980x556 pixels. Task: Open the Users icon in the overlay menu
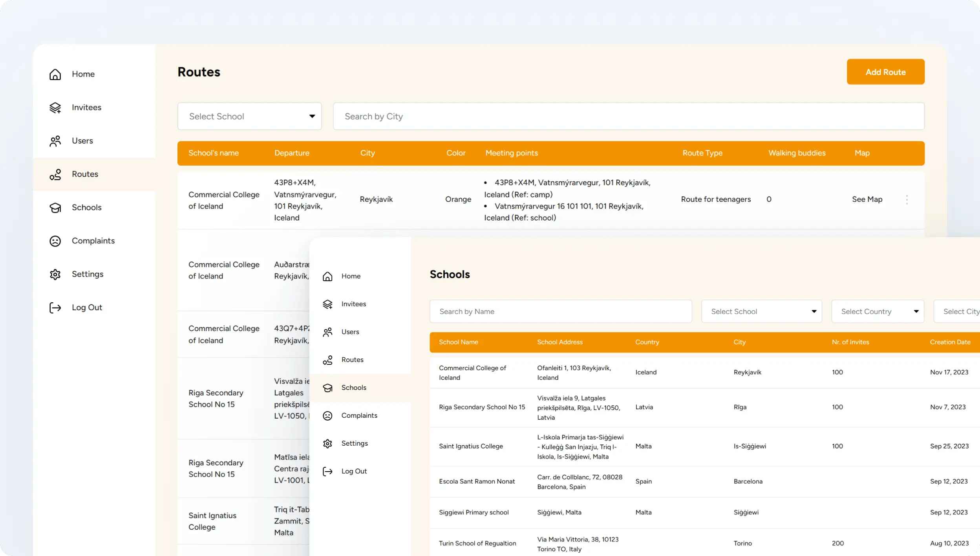328,332
